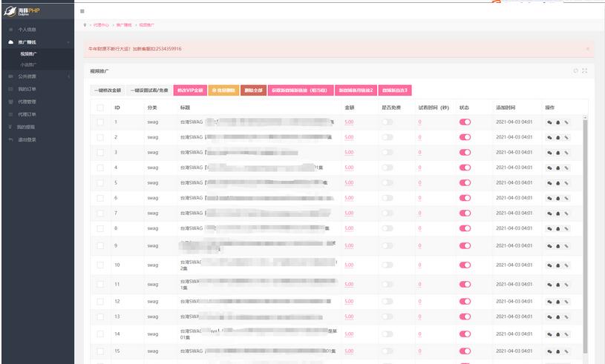
Task: Click the 5.00 amount in row 7
Action: pos(349,213)
